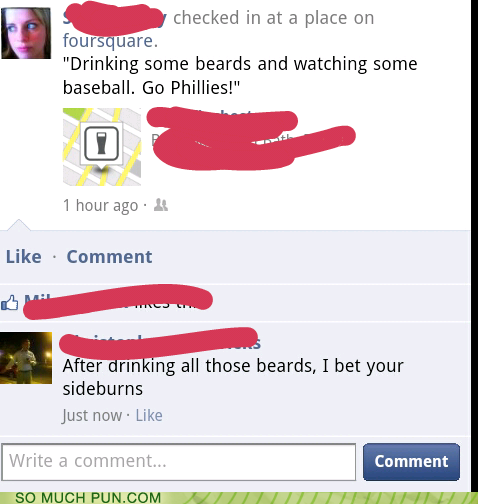
Task: Click the Comment link below post
Action: [109, 257]
